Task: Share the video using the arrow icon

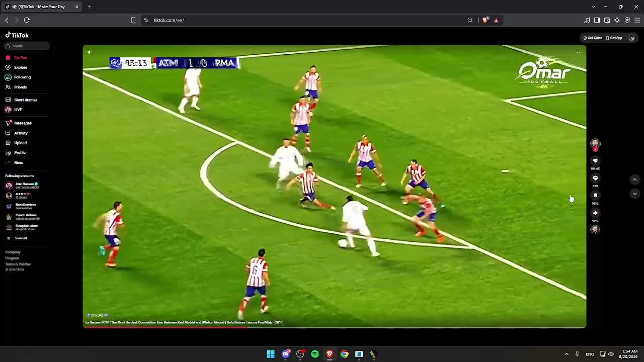Action: (595, 213)
